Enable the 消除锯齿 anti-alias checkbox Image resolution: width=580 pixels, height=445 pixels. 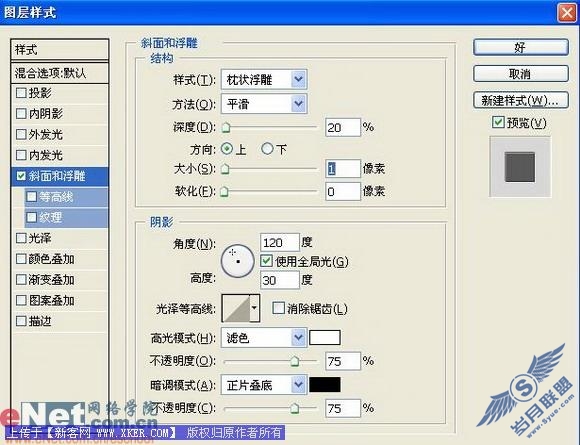[278, 308]
